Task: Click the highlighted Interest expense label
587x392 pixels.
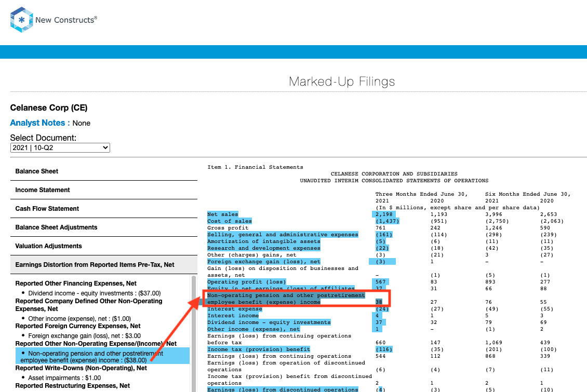Action: coord(234,309)
